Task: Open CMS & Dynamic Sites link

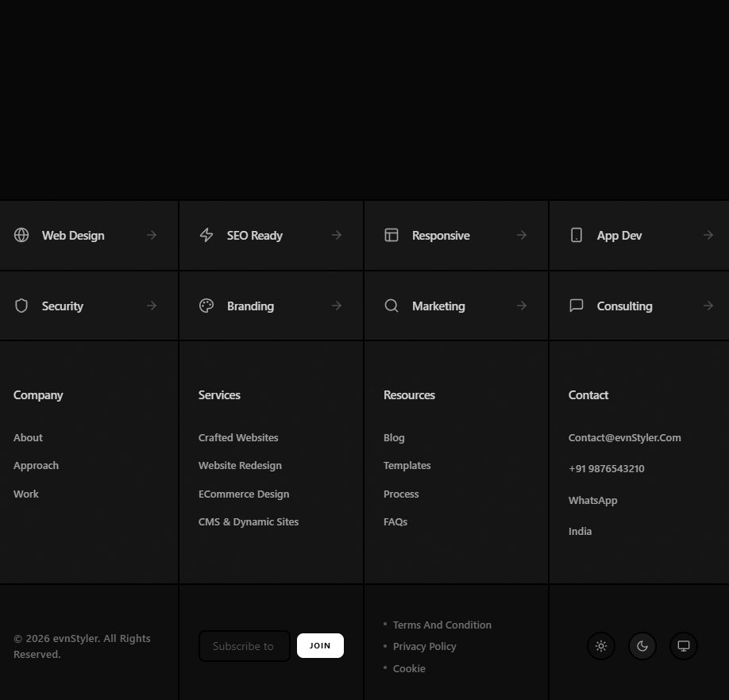Action: click(x=249, y=521)
